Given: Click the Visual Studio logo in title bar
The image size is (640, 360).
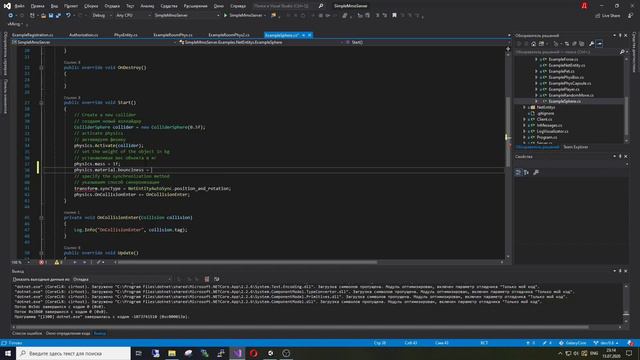Looking at the screenshot, I should pyautogui.click(x=7, y=6).
